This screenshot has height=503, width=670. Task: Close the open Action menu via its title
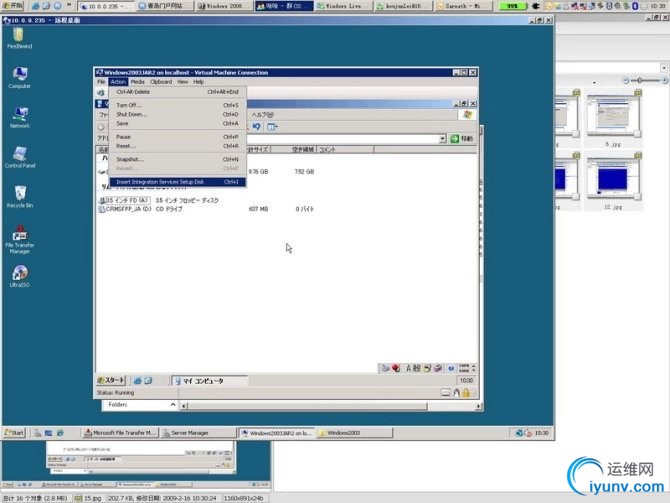pyautogui.click(x=118, y=82)
